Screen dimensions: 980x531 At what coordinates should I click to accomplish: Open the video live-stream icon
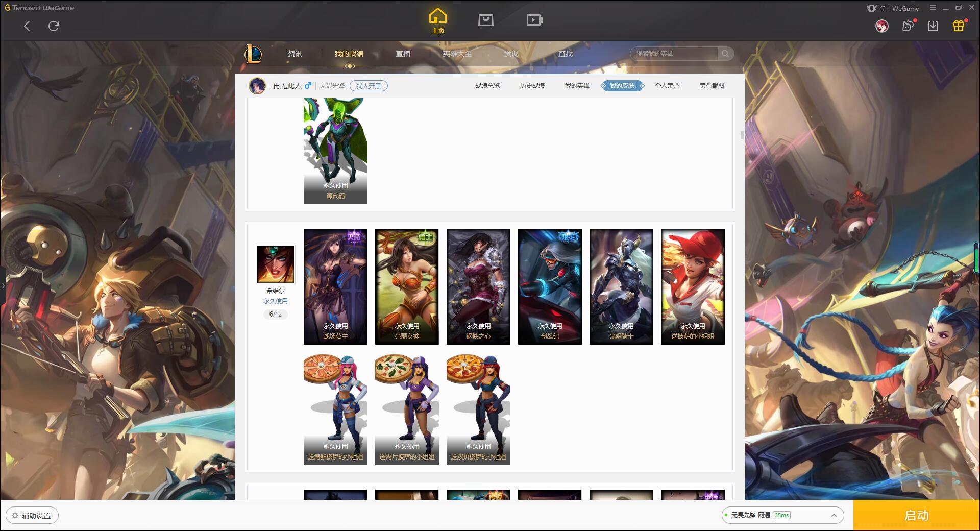pos(534,20)
